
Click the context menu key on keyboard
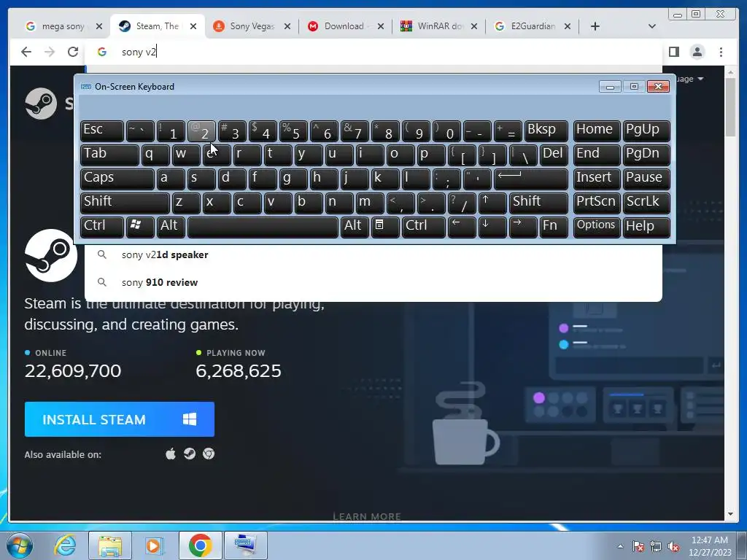(x=385, y=227)
